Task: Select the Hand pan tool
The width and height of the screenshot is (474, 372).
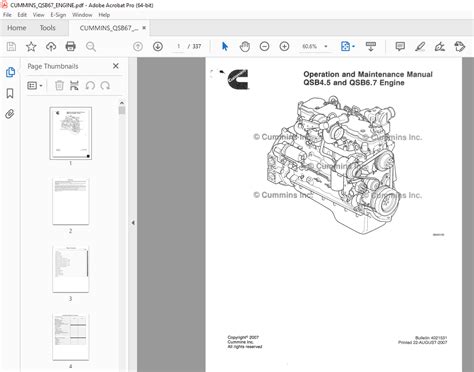Action: click(245, 46)
